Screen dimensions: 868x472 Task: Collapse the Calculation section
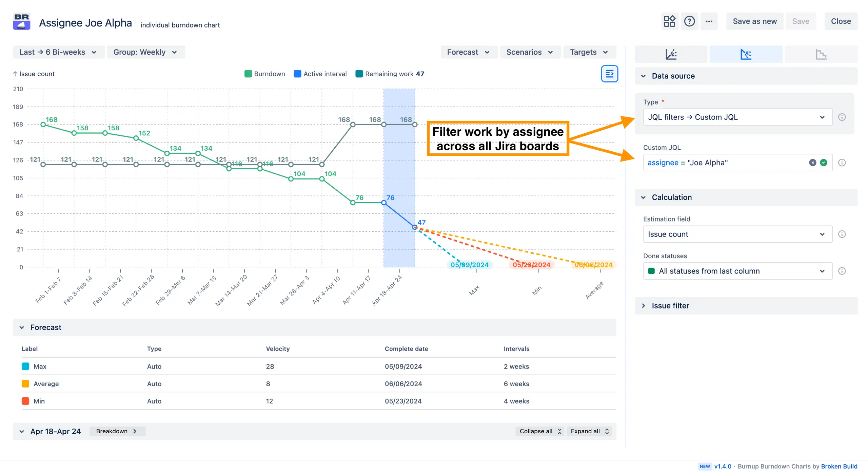pos(746,197)
